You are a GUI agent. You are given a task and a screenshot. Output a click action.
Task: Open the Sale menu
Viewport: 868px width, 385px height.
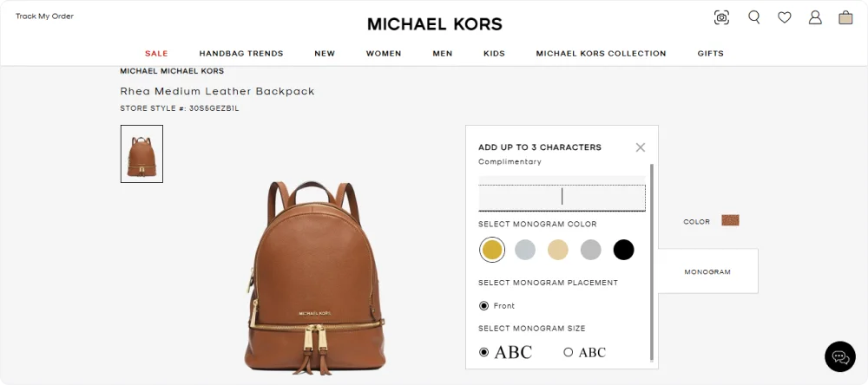[156, 54]
